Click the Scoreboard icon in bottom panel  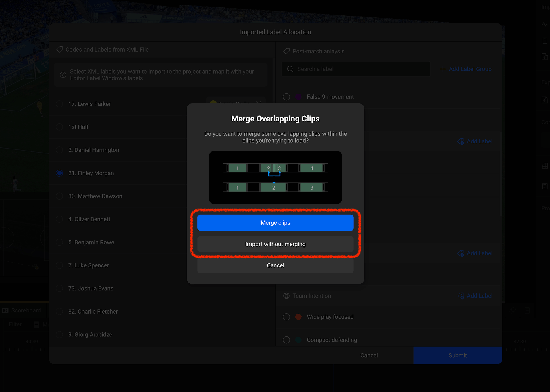[x=5, y=310]
